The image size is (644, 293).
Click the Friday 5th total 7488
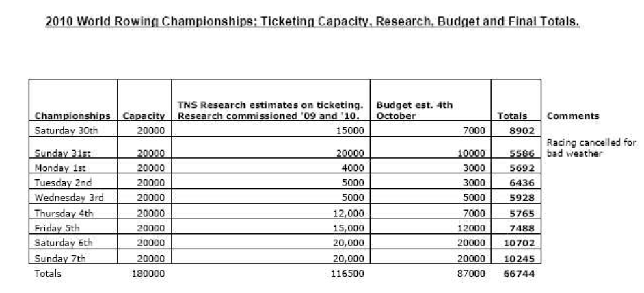point(522,228)
